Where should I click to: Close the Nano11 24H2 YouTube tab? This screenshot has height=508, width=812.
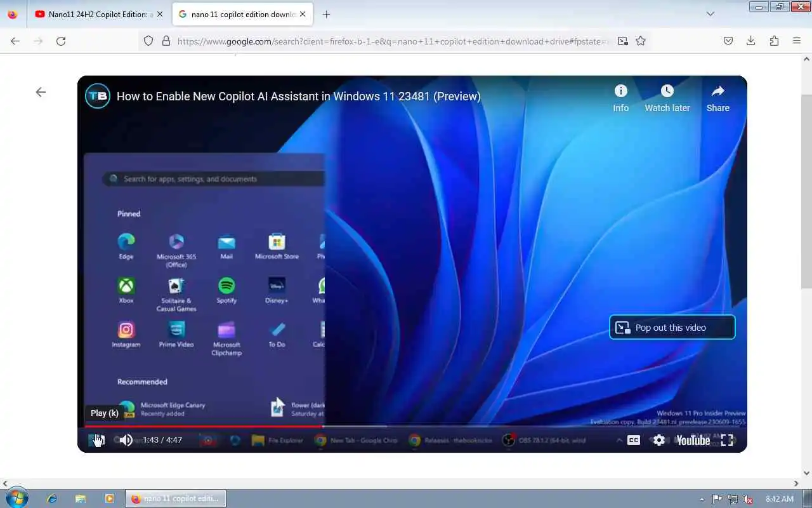click(159, 14)
